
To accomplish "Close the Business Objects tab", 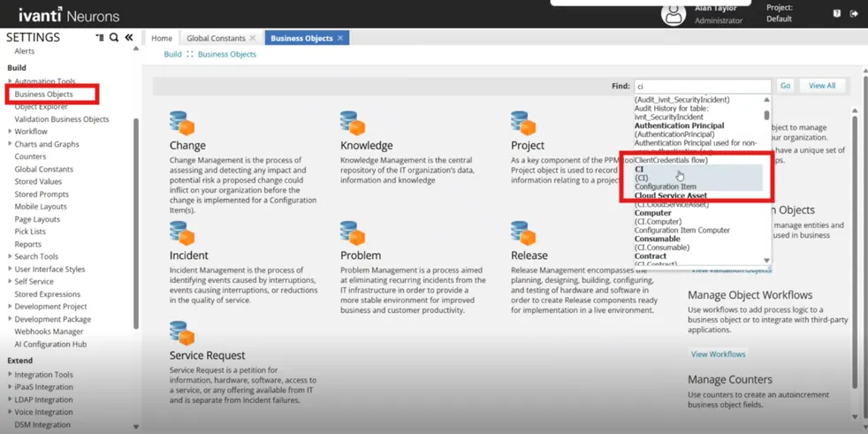I will click(340, 38).
